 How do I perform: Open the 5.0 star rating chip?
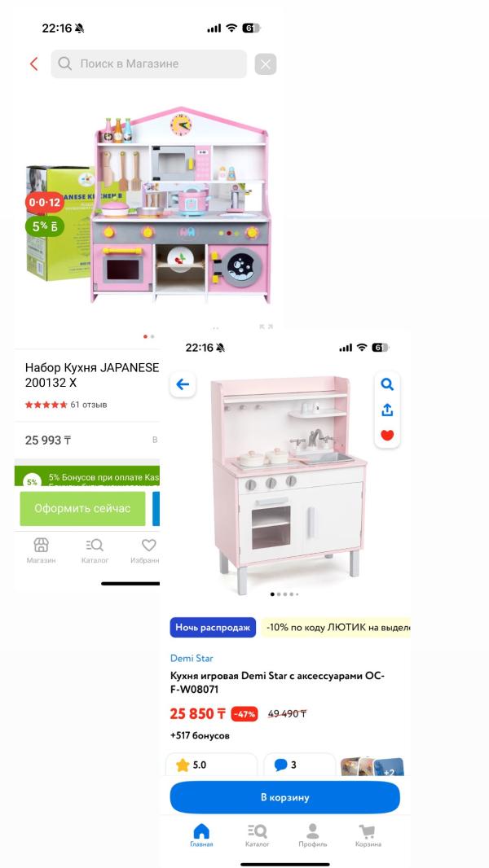pos(212,765)
